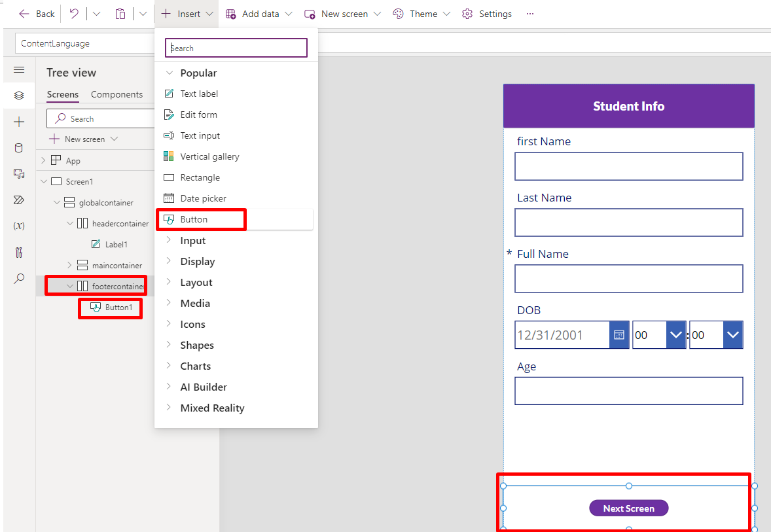Click the Search magnifier sidebar icon
771x532 pixels.
19,278
